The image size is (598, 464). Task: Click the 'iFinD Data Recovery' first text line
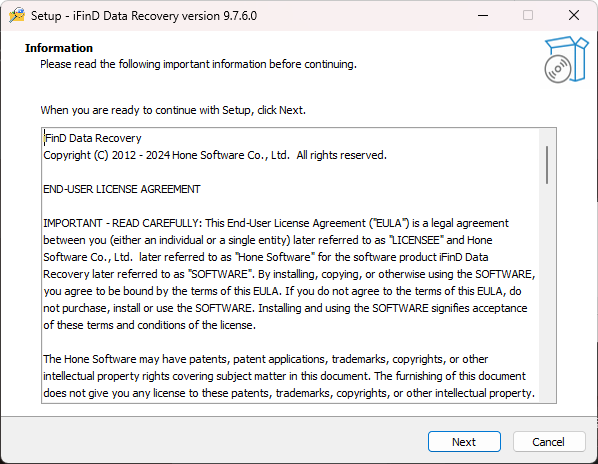pyautogui.click(x=92, y=138)
